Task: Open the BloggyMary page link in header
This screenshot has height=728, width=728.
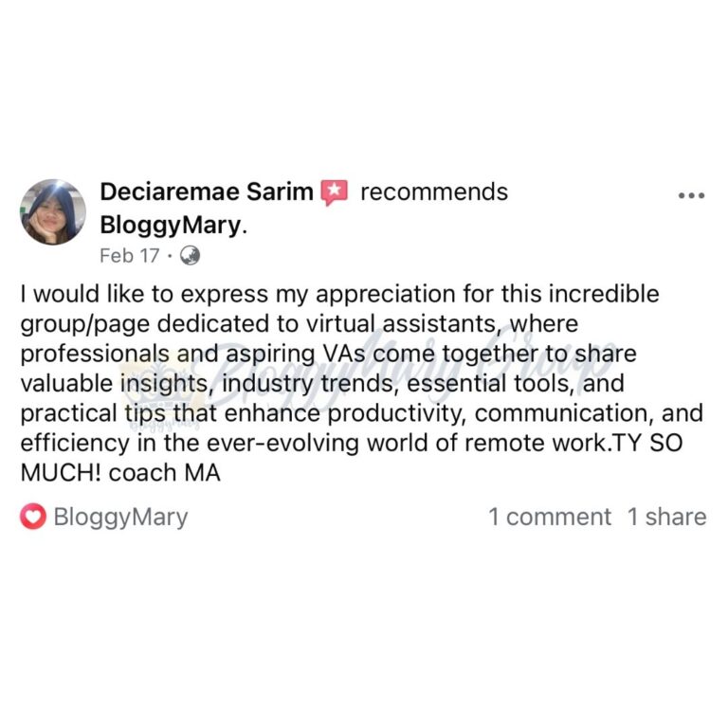Action: [173, 226]
